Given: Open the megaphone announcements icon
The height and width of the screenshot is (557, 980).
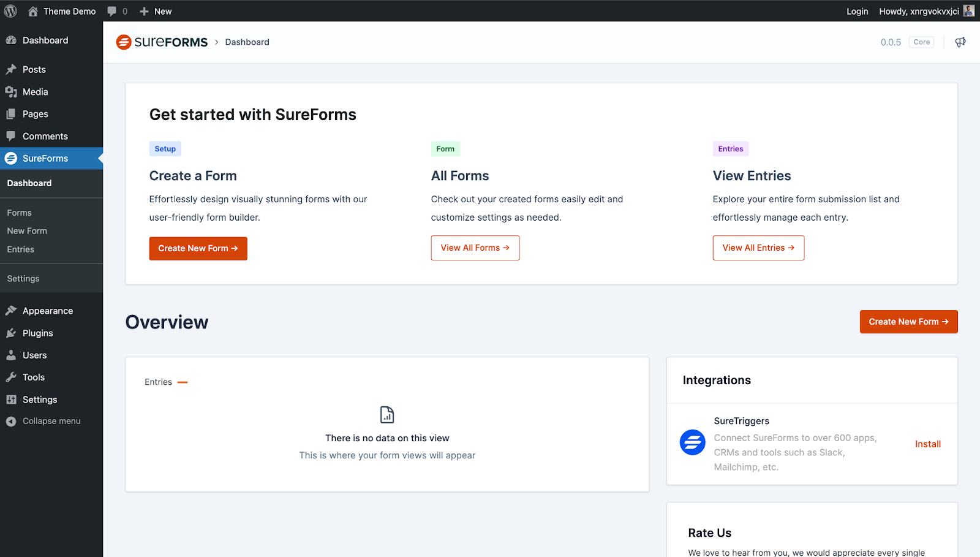Looking at the screenshot, I should [x=960, y=42].
